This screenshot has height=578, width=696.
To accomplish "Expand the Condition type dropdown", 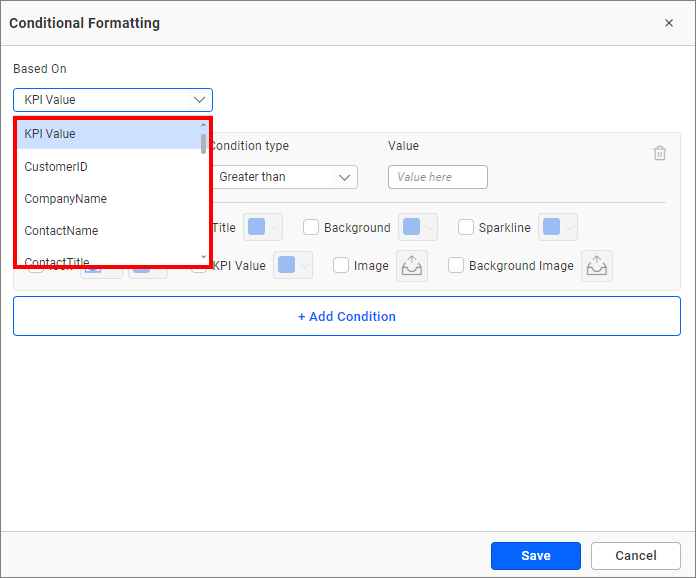I will (x=286, y=177).
